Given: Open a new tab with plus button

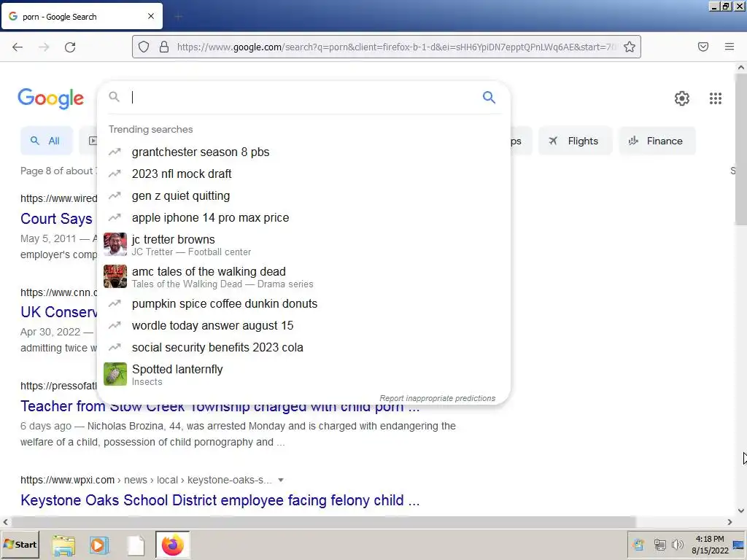Looking at the screenshot, I should click(179, 17).
